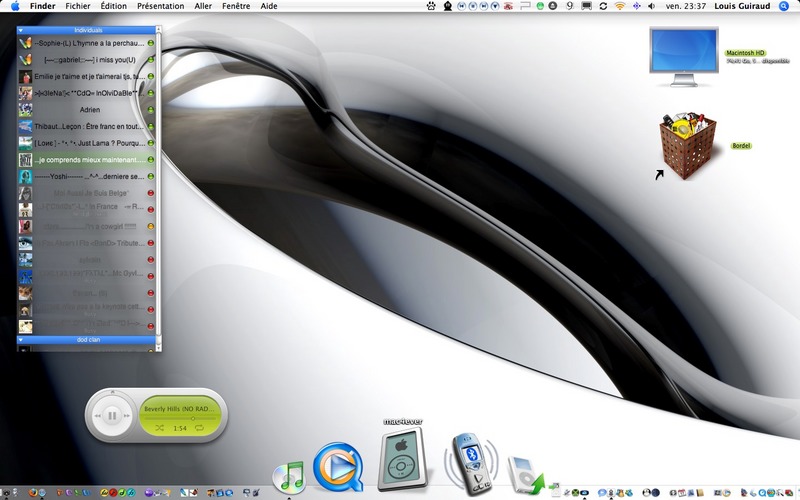Open the Bordel basket folder on desktop
800x500 pixels.
click(x=687, y=147)
